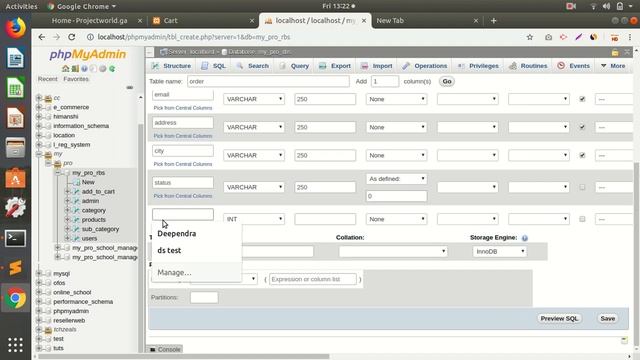Open type dropdown for address column

[254, 127]
